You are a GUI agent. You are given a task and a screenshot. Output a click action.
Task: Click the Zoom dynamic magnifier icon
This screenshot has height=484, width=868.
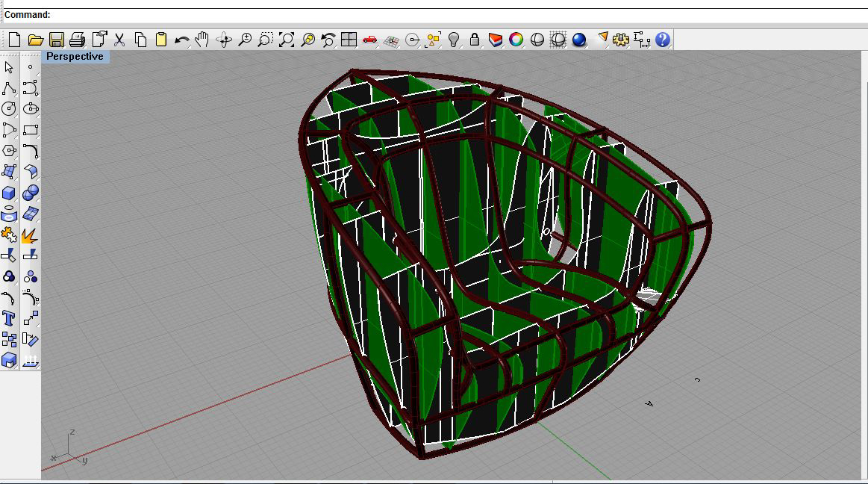click(x=245, y=40)
